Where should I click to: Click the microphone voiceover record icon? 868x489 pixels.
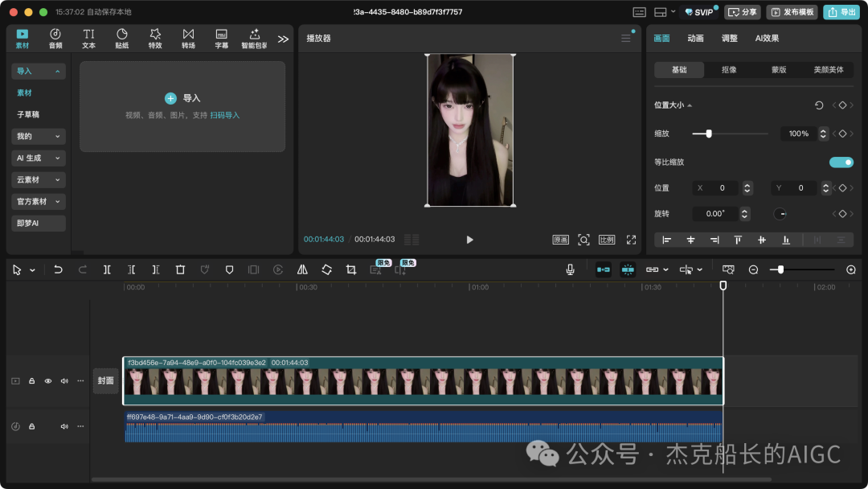(x=570, y=270)
